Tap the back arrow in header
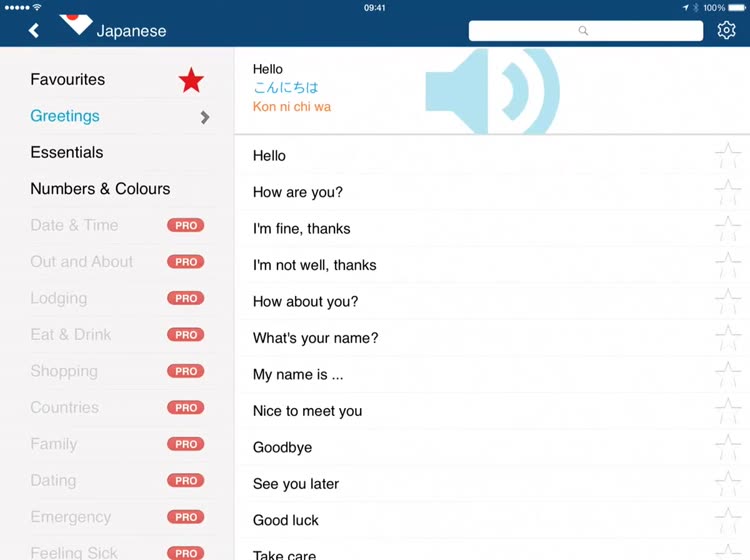This screenshot has height=560, width=750. (33, 31)
